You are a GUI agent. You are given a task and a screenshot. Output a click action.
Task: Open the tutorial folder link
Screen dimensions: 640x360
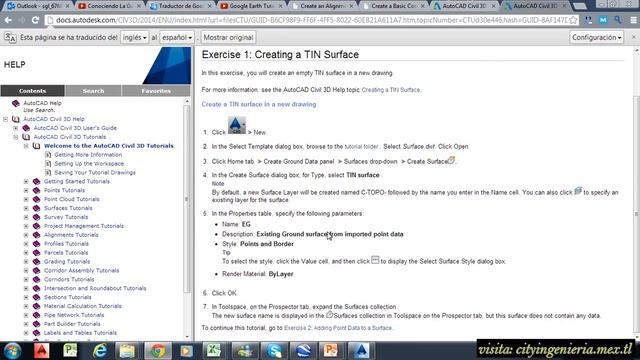(x=361, y=147)
